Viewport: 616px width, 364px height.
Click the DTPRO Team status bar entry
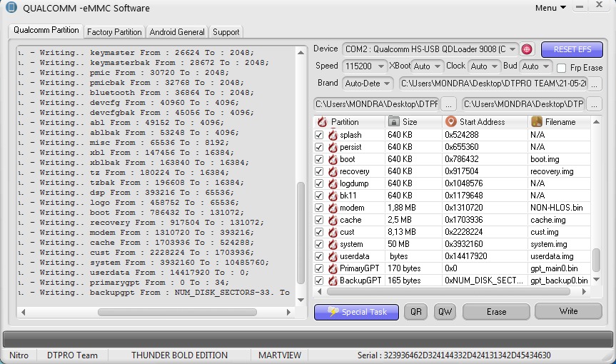72,355
